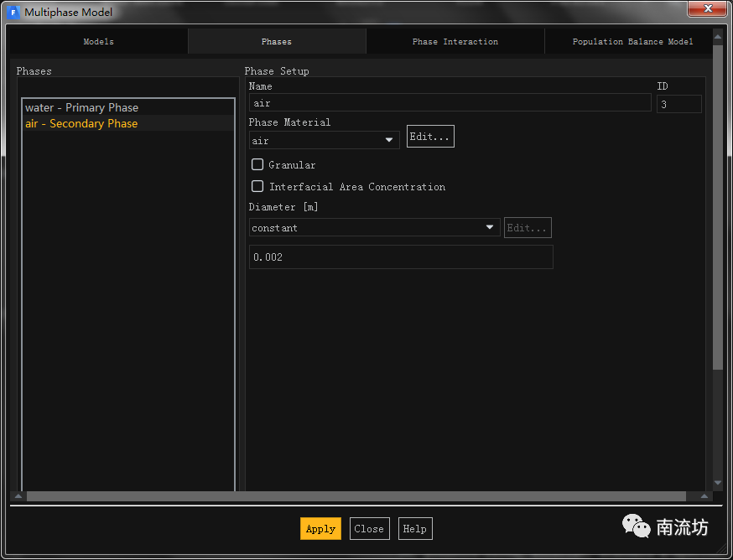Click the vertical scrollbar up arrow
The height and width of the screenshot is (560, 733).
point(718,35)
